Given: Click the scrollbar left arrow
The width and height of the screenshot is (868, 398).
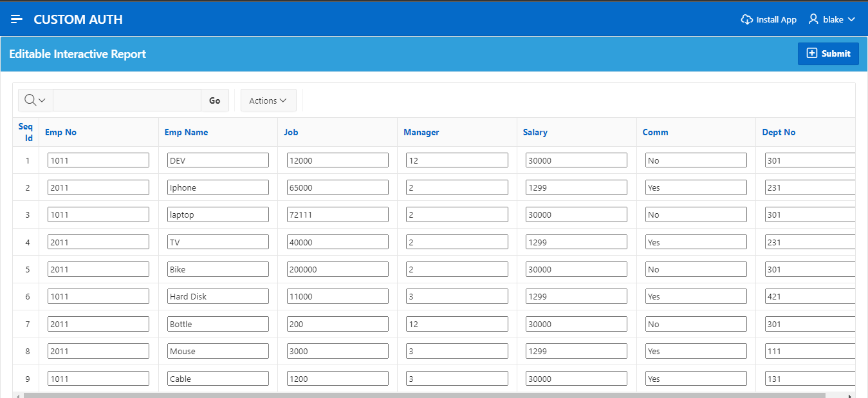Looking at the screenshot, I should click(x=17, y=395).
